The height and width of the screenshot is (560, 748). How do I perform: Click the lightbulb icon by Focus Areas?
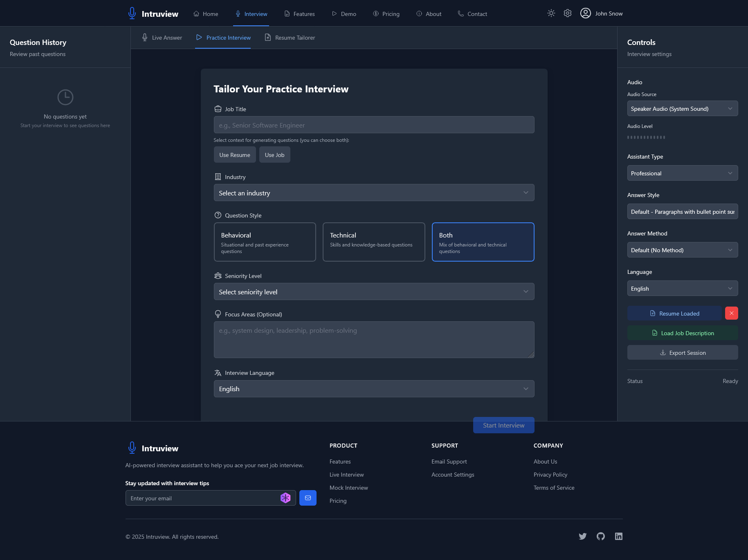pyautogui.click(x=218, y=314)
